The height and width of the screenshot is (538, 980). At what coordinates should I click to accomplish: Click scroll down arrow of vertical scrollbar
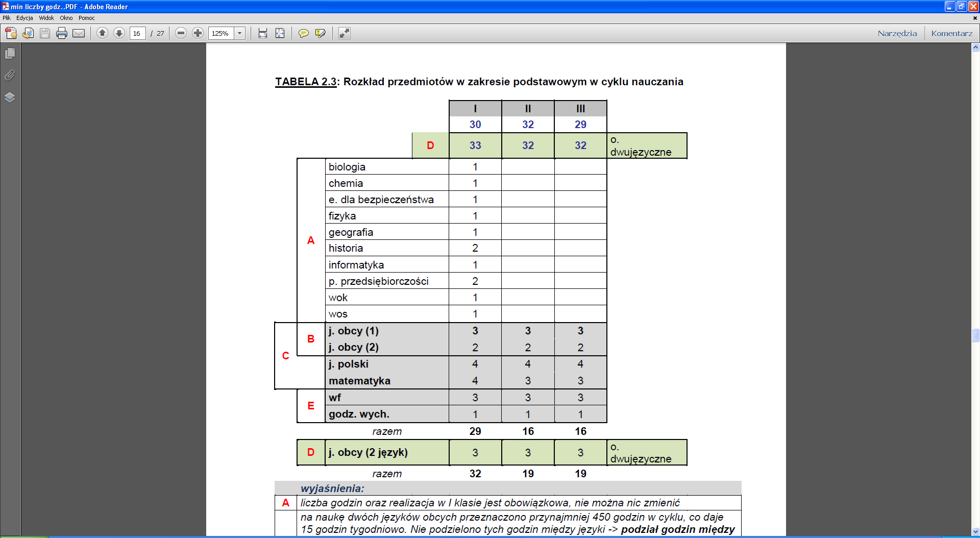click(x=975, y=532)
